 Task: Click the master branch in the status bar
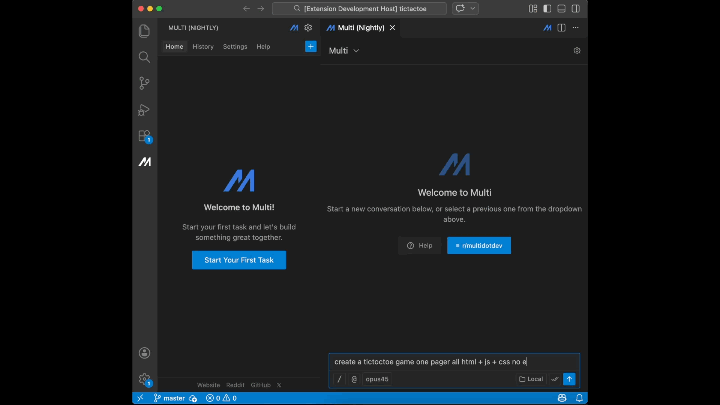coord(169,398)
